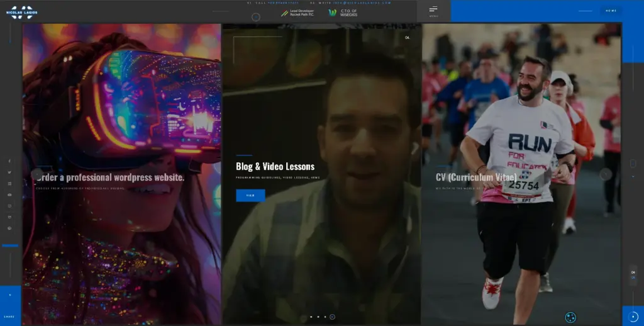Open the CV (Curriculum Vitae) slide
The width and height of the screenshot is (644, 326).
click(476, 177)
